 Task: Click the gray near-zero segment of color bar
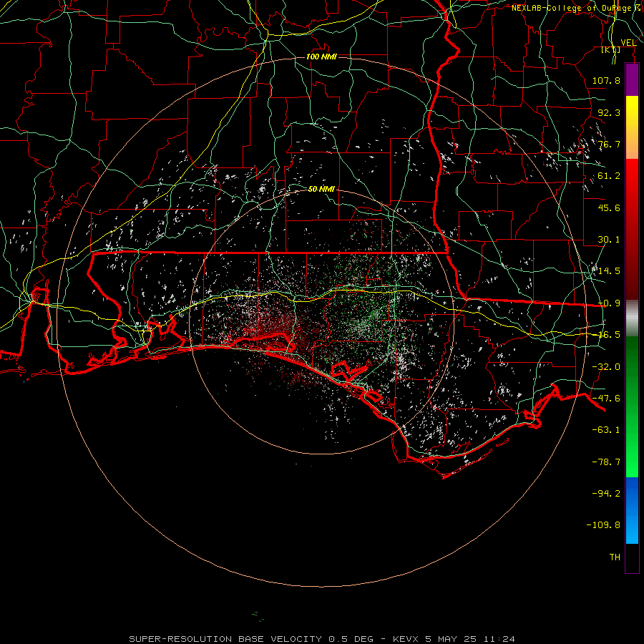pyautogui.click(x=632, y=318)
